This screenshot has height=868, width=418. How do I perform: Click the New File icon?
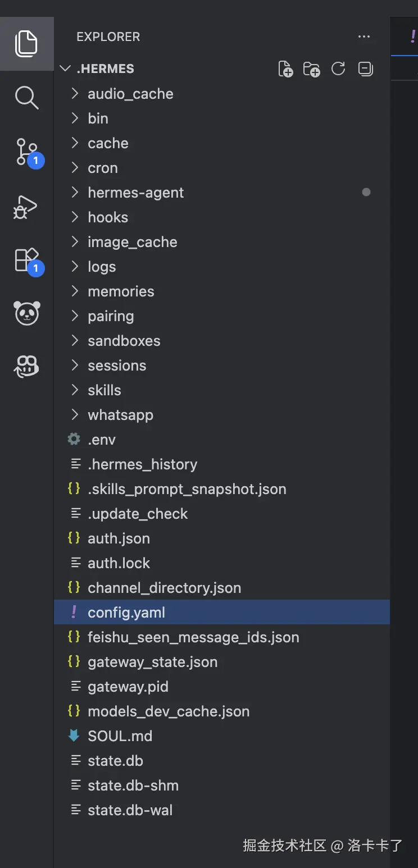[285, 69]
